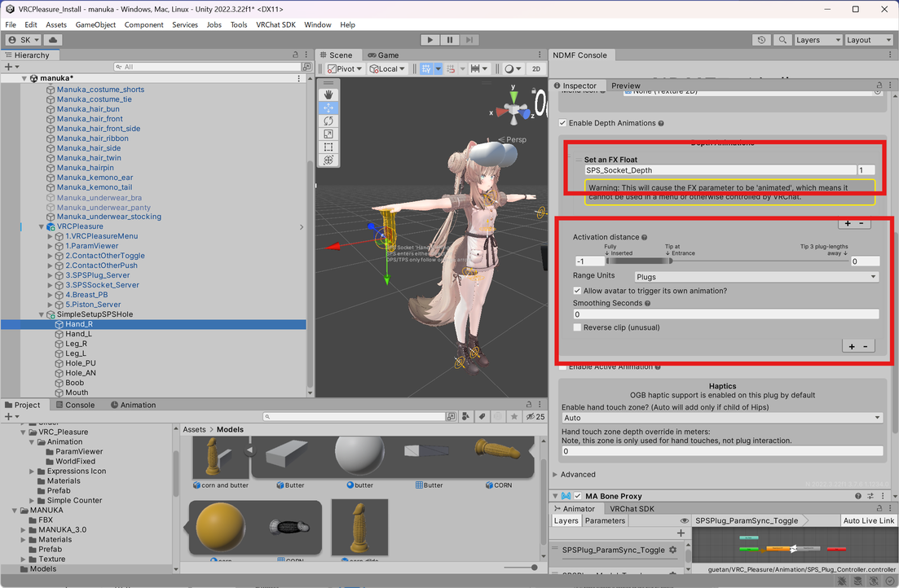Collapse the VRCPleasure hierarchy item

42,227
